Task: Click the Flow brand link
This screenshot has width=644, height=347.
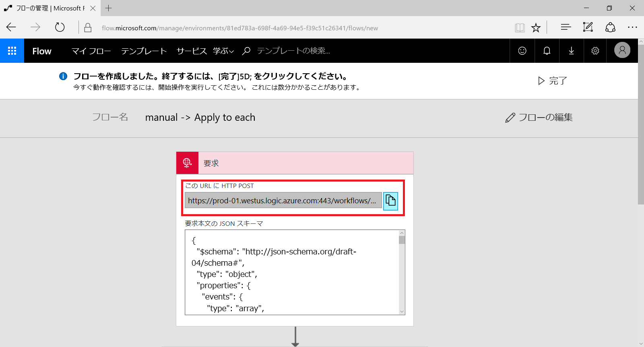Action: click(42, 51)
